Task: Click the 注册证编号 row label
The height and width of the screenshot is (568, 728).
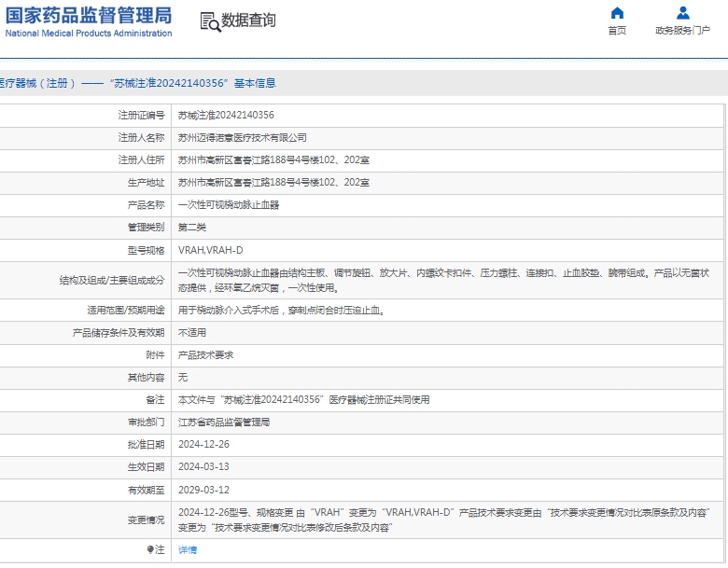Action: click(141, 115)
